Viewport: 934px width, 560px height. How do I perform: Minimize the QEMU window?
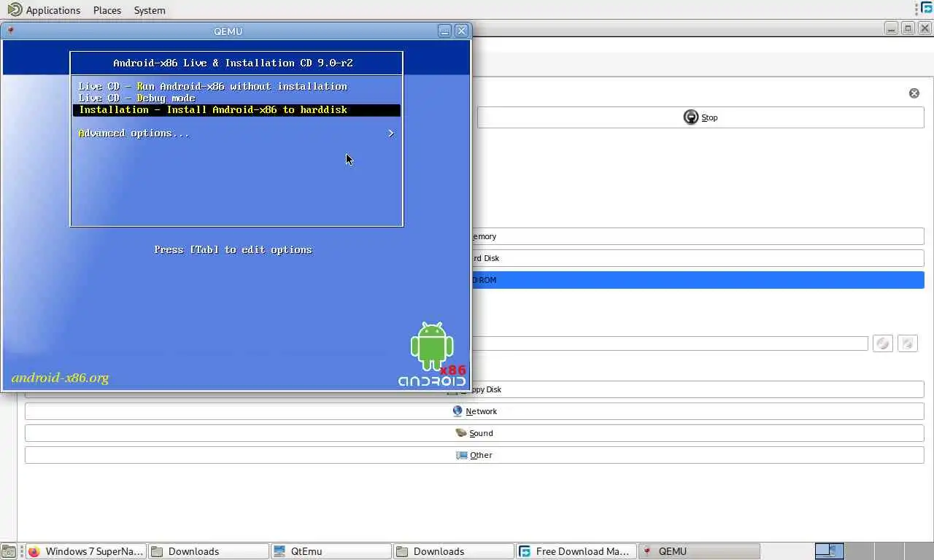[444, 31]
